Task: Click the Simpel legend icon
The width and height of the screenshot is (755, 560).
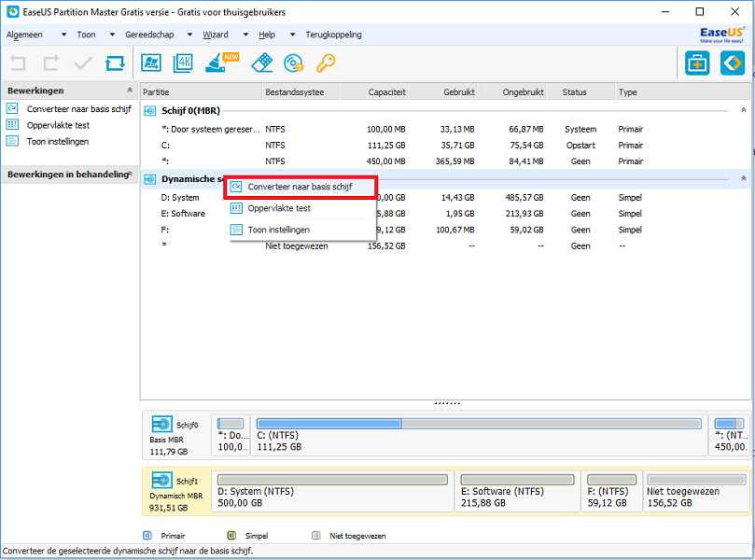Action: [x=231, y=536]
